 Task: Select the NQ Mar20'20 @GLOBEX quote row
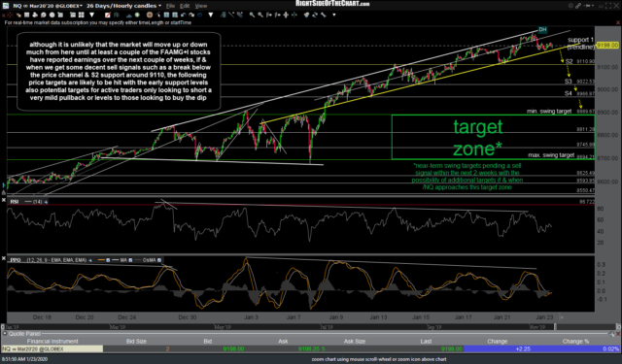(311, 348)
